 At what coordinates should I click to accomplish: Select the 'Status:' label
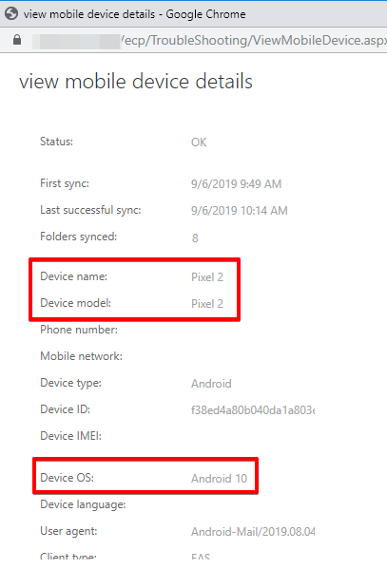click(57, 142)
